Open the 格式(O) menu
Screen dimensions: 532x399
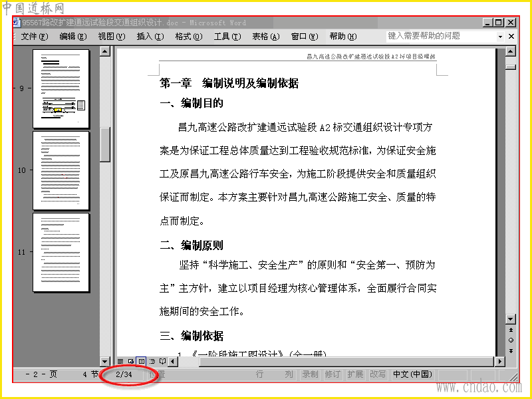tap(189, 37)
